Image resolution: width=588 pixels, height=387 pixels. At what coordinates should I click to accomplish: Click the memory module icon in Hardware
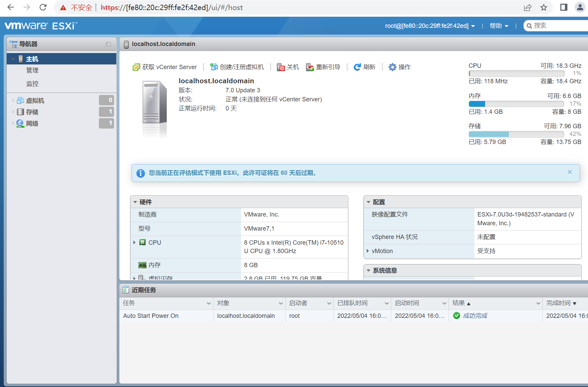[x=142, y=265]
